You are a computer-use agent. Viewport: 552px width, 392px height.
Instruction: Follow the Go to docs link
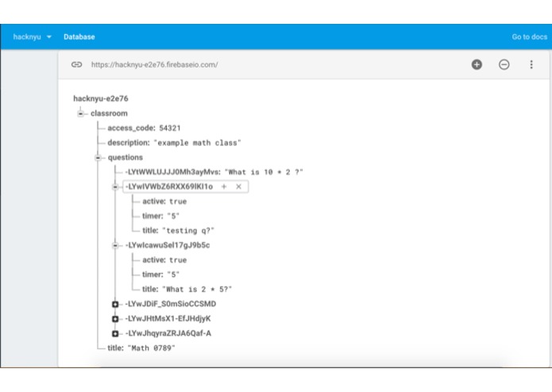point(530,37)
